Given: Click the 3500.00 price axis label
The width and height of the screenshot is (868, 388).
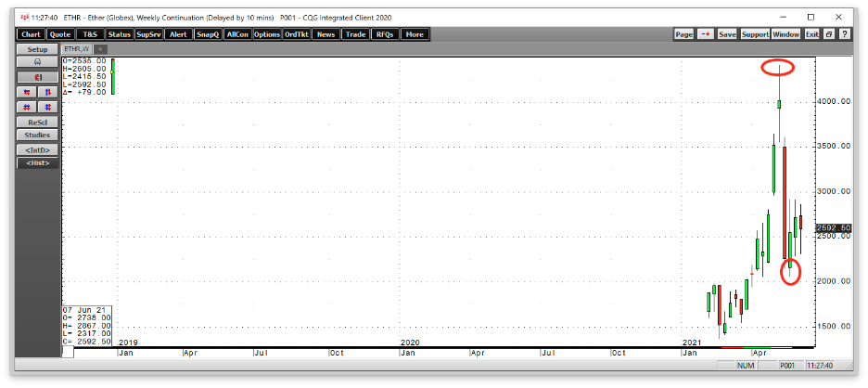Looking at the screenshot, I should click(x=834, y=147).
